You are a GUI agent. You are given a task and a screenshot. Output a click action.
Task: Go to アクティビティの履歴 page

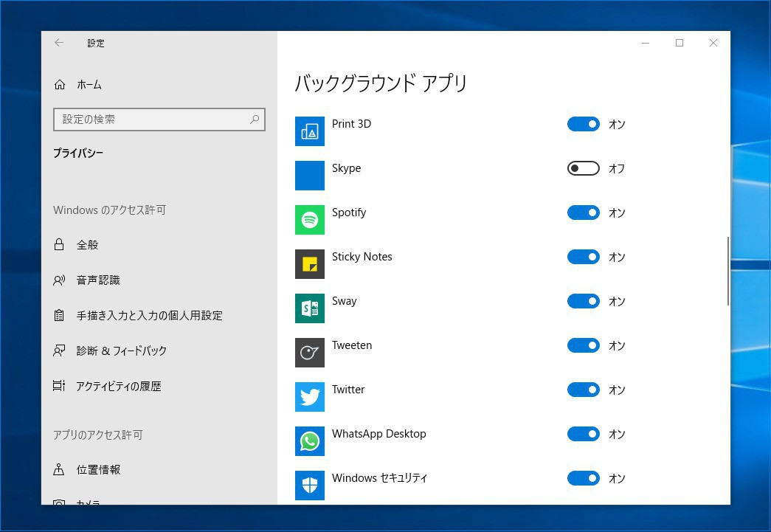click(118, 387)
